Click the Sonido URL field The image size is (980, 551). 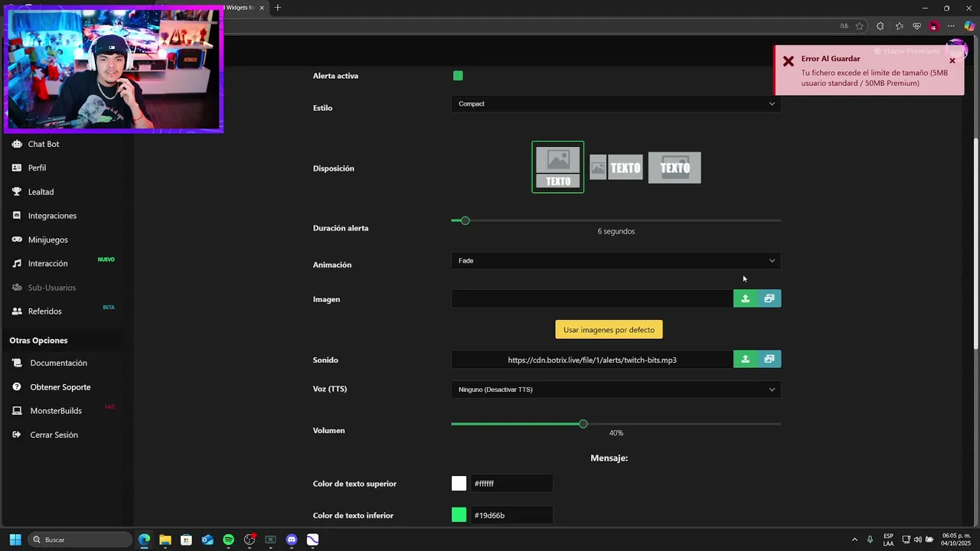592,360
